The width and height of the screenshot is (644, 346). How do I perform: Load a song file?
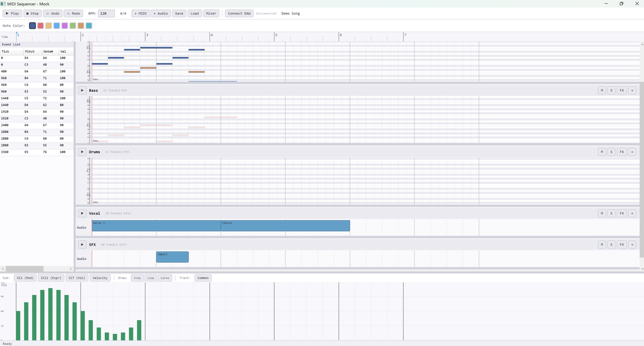click(194, 13)
